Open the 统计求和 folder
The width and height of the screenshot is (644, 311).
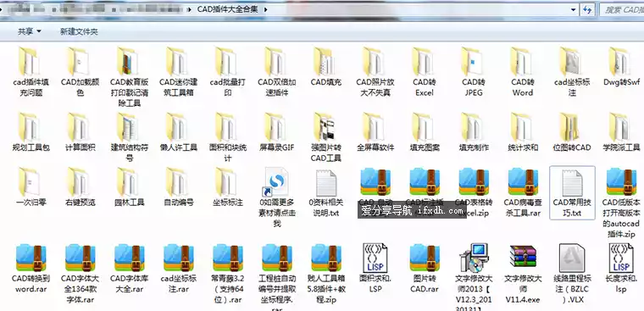(x=523, y=132)
